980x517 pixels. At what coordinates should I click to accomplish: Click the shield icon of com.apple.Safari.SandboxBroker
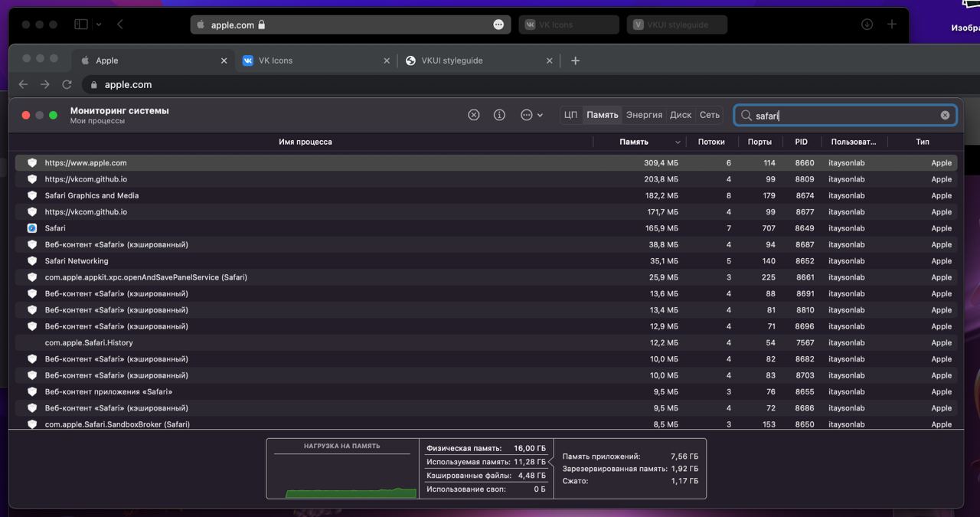point(32,424)
